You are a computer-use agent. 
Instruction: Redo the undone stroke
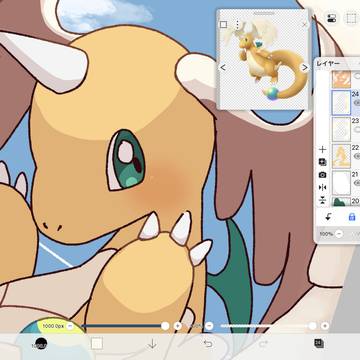tap(263, 344)
